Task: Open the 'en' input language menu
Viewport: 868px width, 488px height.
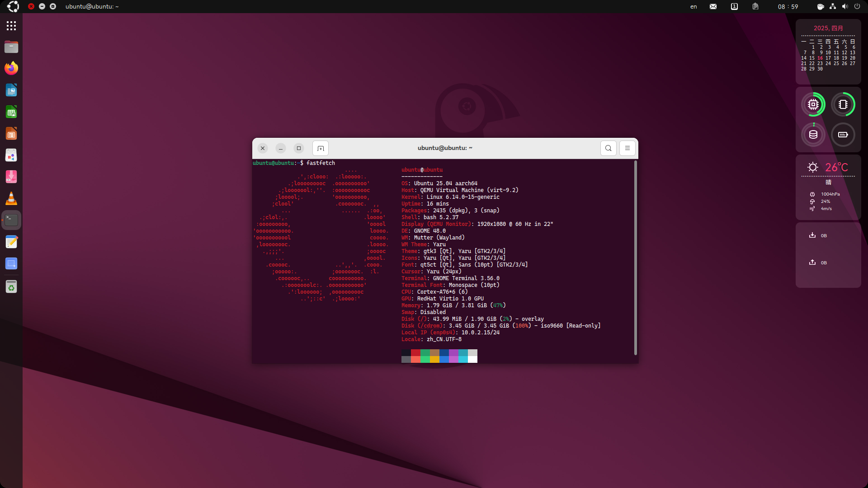Action: pyautogui.click(x=693, y=6)
